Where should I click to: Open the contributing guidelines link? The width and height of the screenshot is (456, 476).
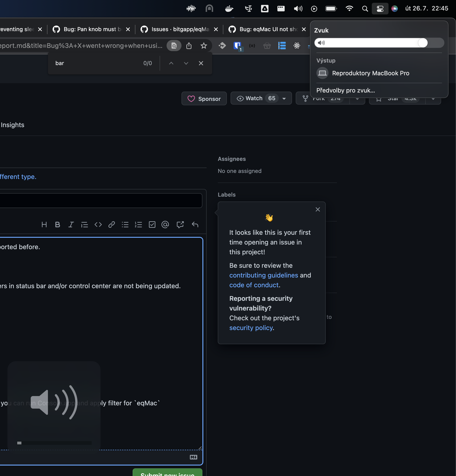[x=264, y=275]
